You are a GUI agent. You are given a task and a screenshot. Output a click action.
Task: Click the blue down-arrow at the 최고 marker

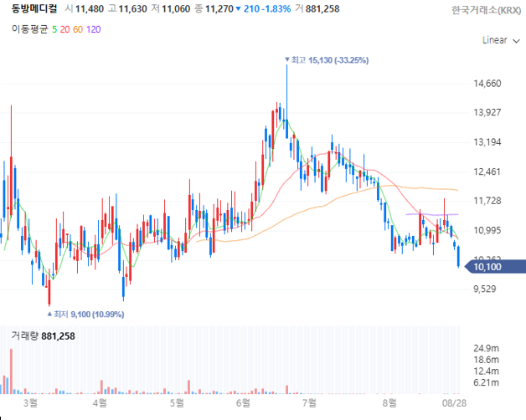(286, 60)
